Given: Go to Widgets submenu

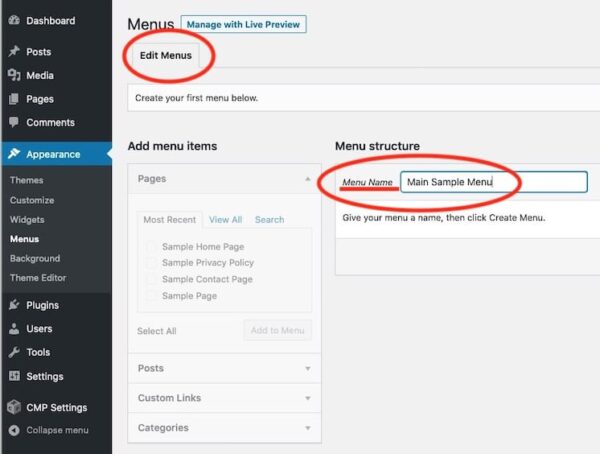Looking at the screenshot, I should (x=27, y=219).
